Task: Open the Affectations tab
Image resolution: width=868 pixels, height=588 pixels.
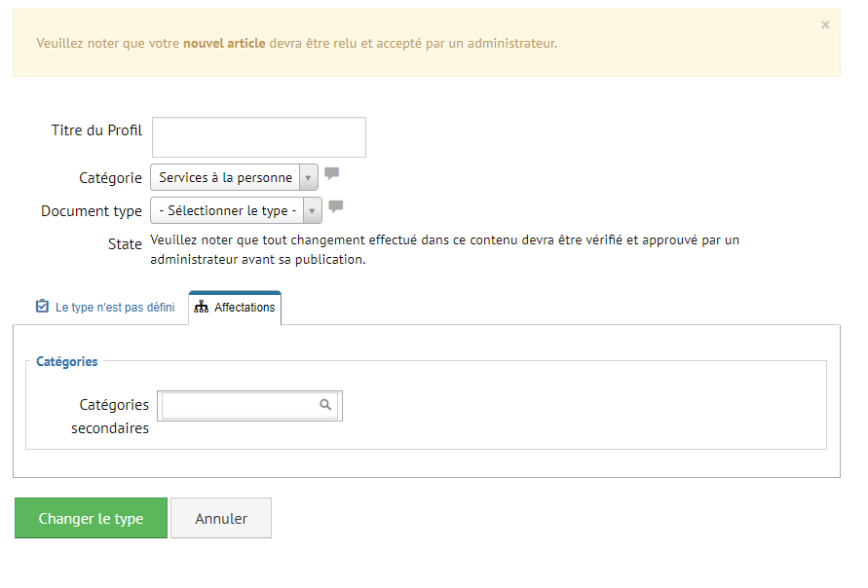Action: 235,308
